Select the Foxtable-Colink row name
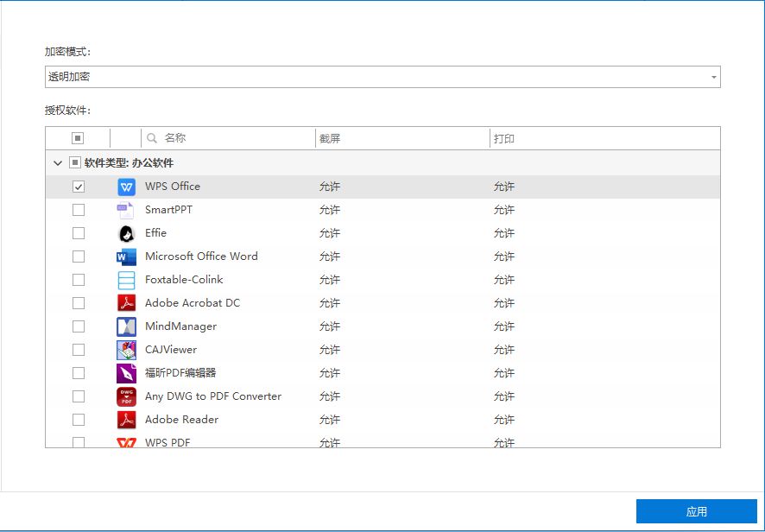 pyautogui.click(x=184, y=280)
